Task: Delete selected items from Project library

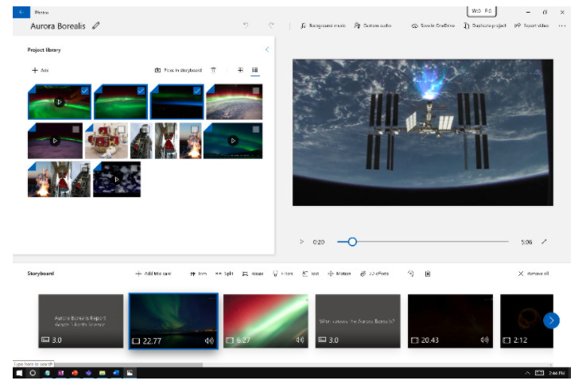Action: (213, 70)
